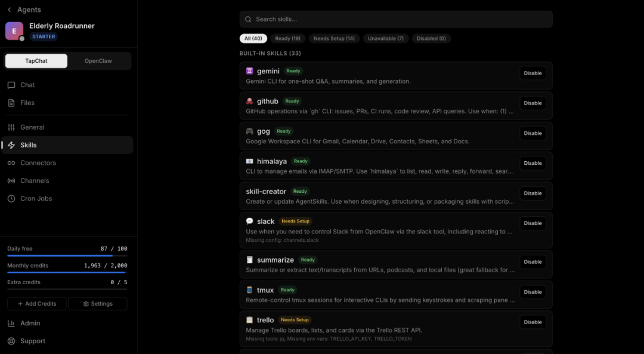Click the himalaya email icon
The height and width of the screenshot is (354, 644).
click(x=249, y=161)
